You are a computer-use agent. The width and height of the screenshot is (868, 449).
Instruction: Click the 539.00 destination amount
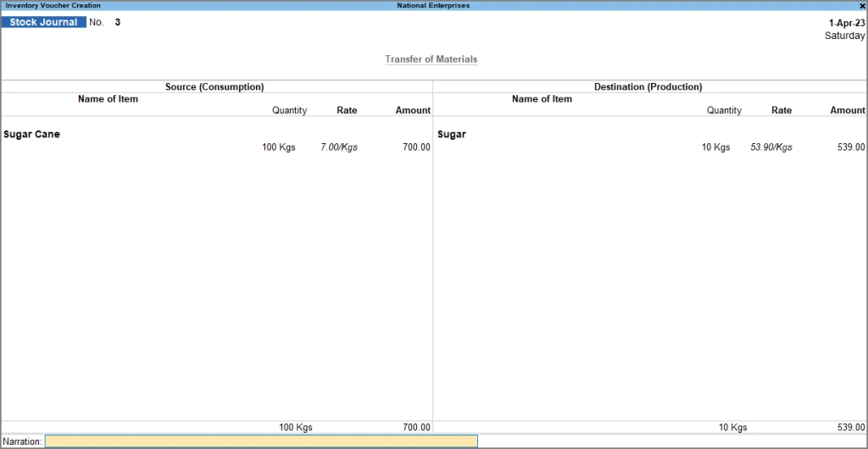coord(850,147)
